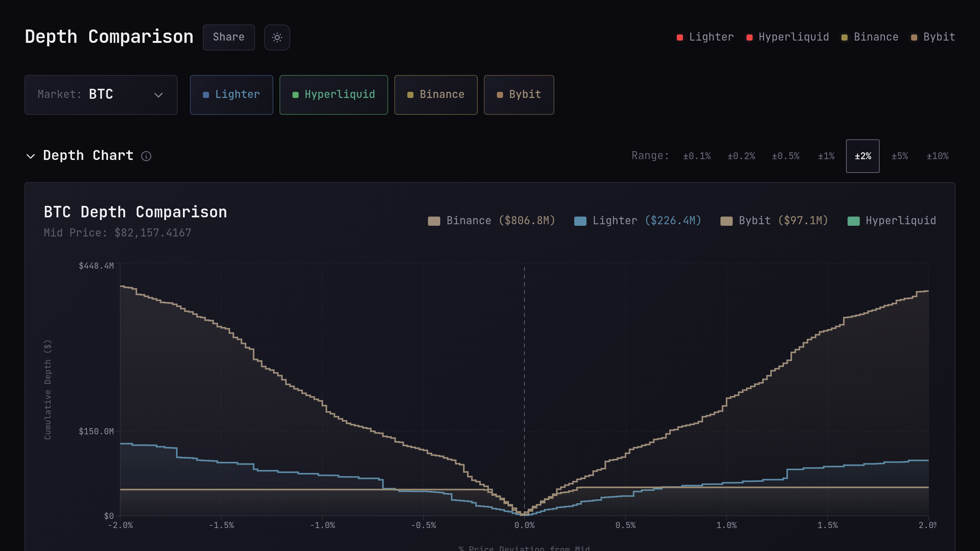Click the -1.0% x-axis label
Screen dimensions: 980x551
tap(322, 525)
